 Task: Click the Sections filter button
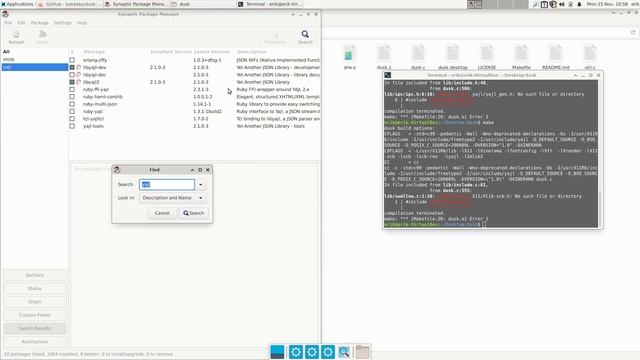point(35,275)
